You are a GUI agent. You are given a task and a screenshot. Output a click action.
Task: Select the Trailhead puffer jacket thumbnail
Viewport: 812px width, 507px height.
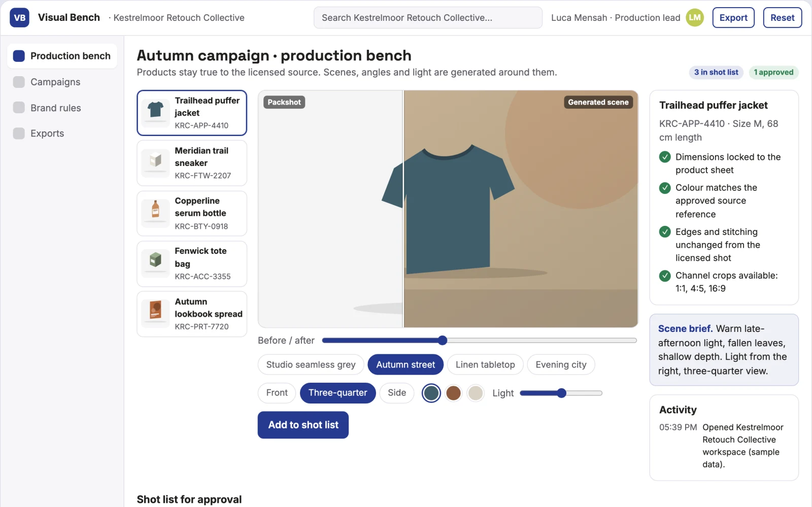(x=155, y=113)
